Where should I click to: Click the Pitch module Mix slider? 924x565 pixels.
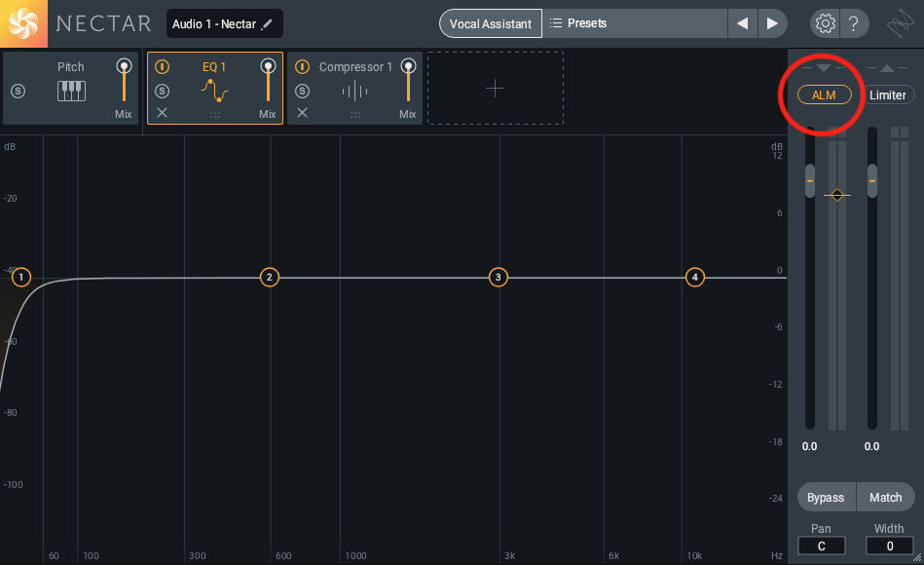(x=124, y=82)
